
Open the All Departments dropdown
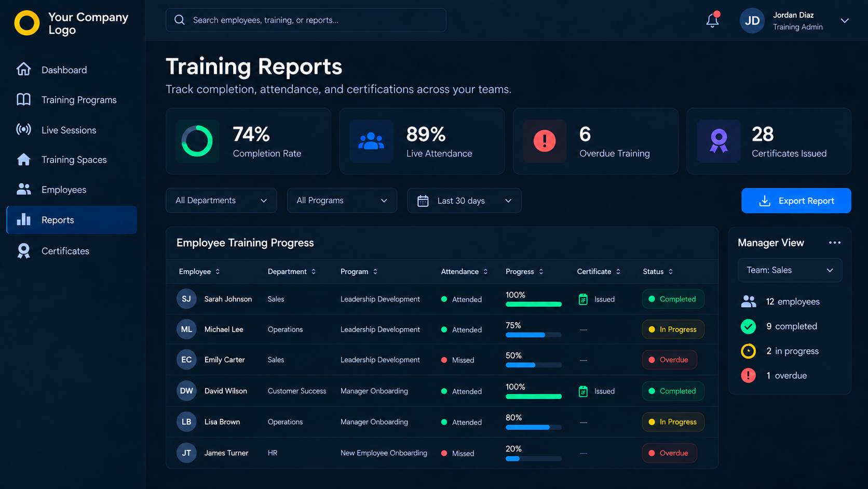(221, 201)
